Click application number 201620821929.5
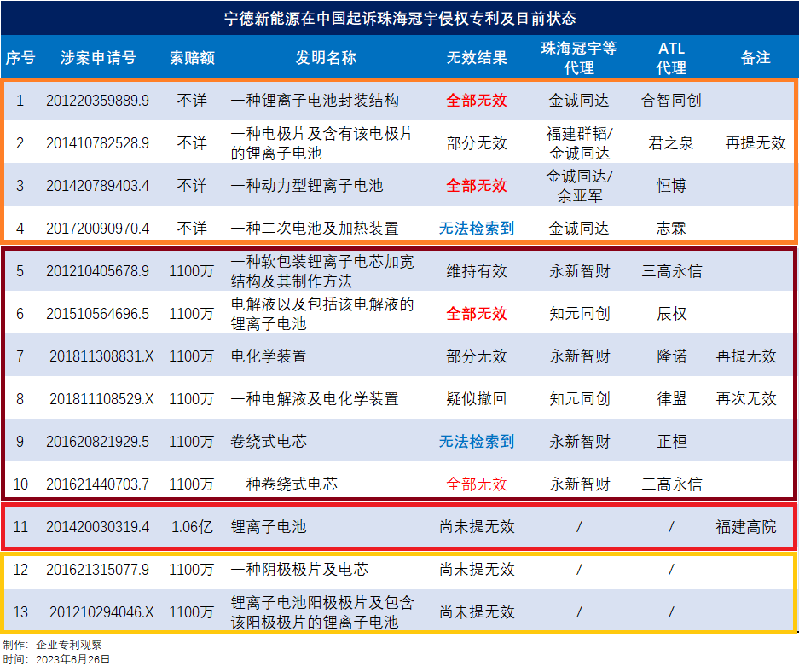 [x=98, y=442]
